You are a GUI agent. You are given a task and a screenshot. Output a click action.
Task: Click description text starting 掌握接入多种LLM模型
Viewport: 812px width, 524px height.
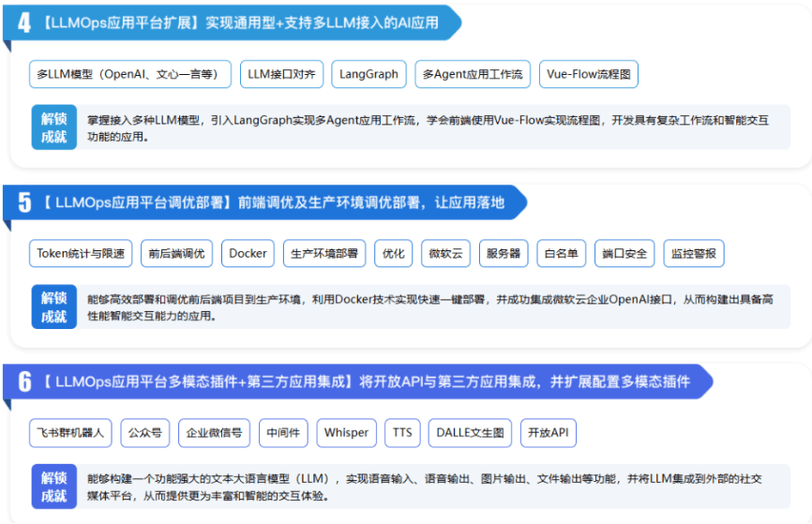click(428, 127)
